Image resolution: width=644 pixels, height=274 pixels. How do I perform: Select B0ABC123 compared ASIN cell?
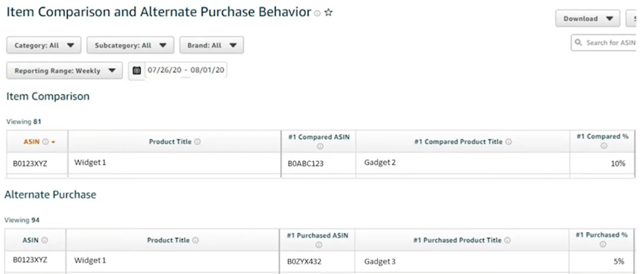point(319,164)
